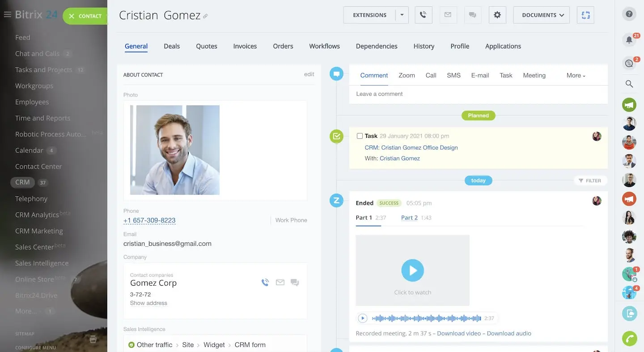Call Gomez Corp using phone icon
This screenshot has width=644, height=352.
point(265,283)
